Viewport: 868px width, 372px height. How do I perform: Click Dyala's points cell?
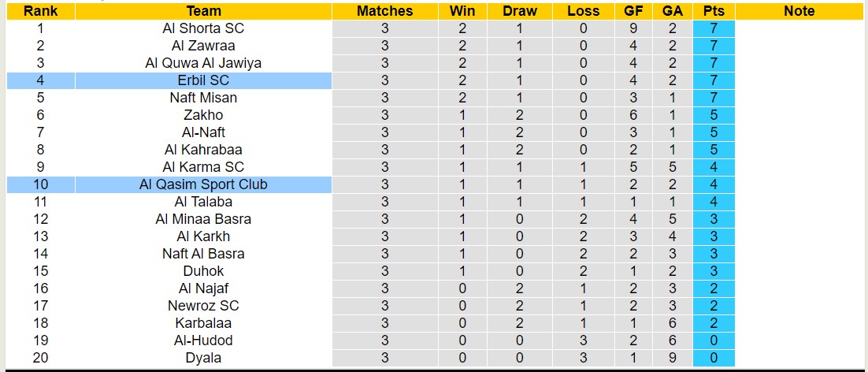tap(714, 358)
